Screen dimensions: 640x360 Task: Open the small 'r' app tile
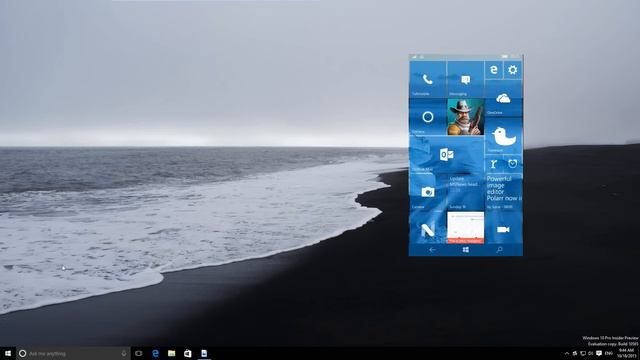point(493,164)
